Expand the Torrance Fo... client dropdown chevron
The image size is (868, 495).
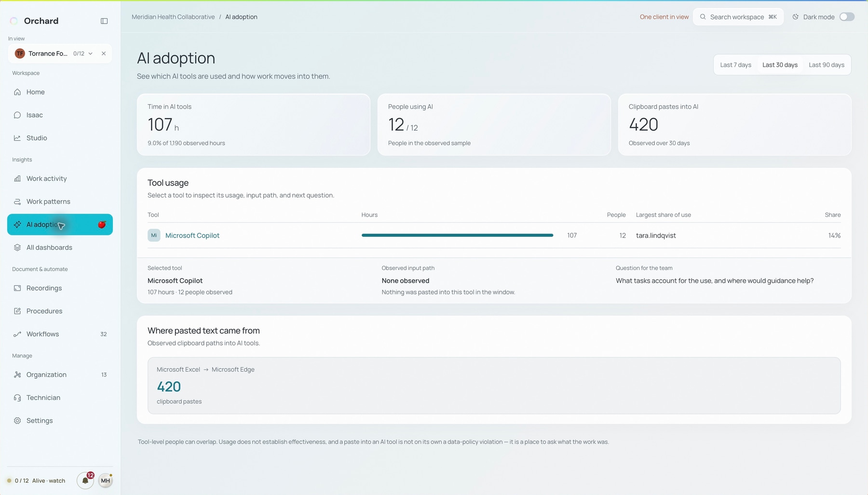(x=90, y=54)
